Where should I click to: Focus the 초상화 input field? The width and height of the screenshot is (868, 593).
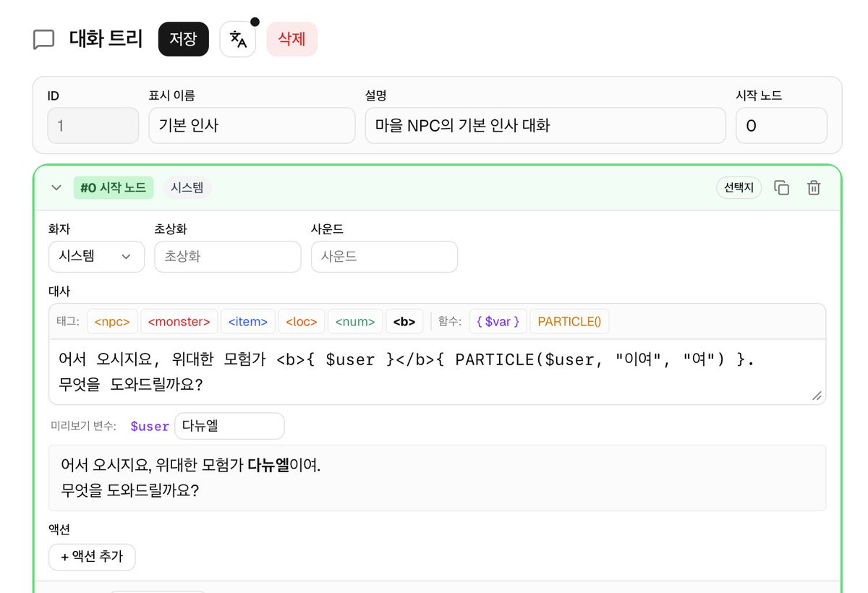227,257
